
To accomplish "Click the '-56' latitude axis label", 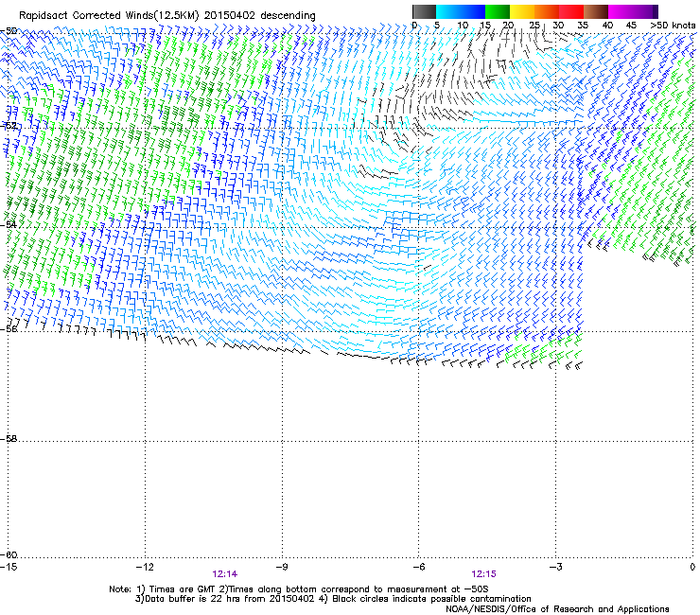I will (x=9, y=328).
